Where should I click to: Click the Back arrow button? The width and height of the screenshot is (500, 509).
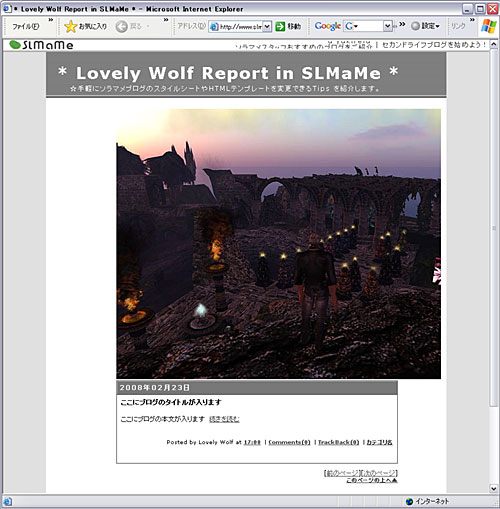[122, 26]
